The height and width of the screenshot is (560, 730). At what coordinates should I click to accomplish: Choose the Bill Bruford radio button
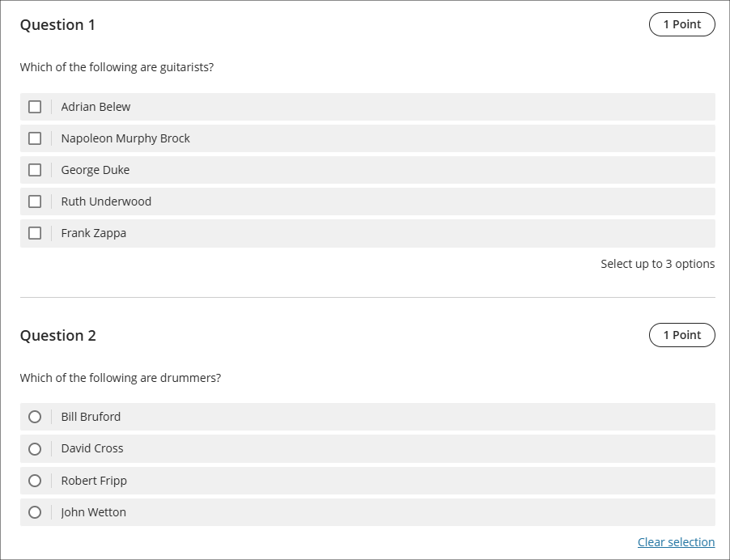tap(35, 417)
